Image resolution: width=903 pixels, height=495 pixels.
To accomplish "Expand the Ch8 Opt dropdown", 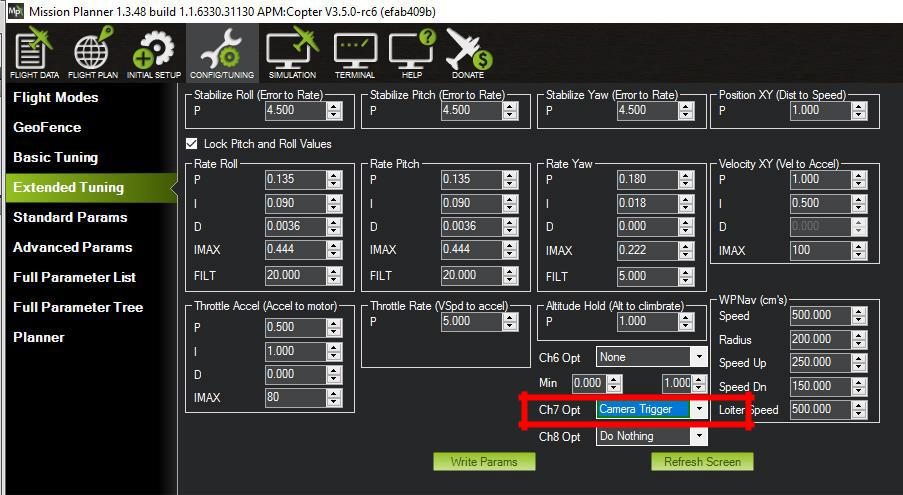I will click(x=698, y=436).
